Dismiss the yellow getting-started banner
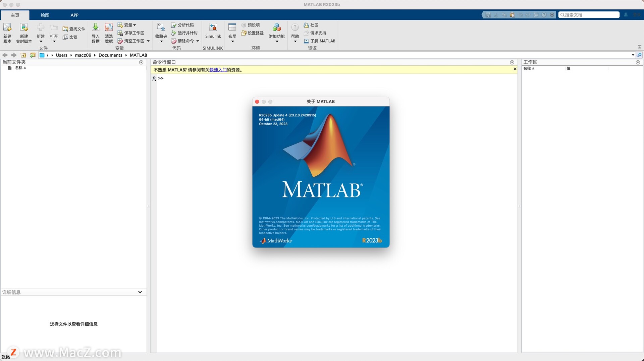644x361 pixels. click(x=515, y=69)
